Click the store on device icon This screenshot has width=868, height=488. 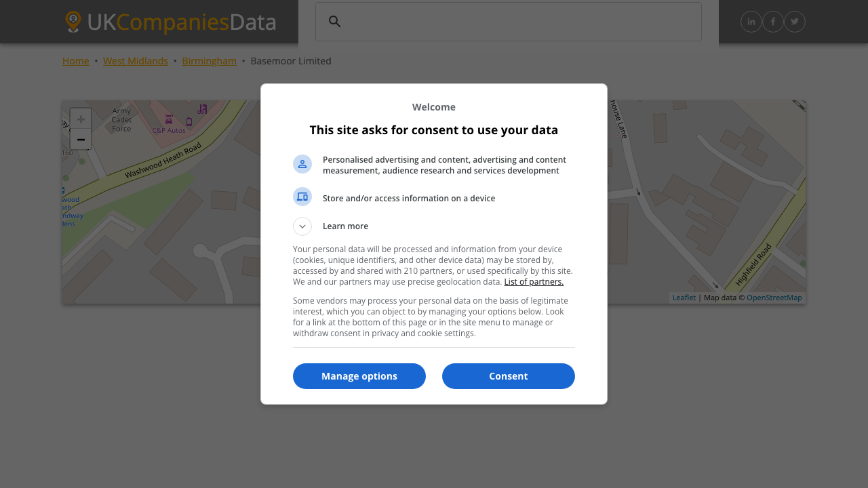pos(302,197)
